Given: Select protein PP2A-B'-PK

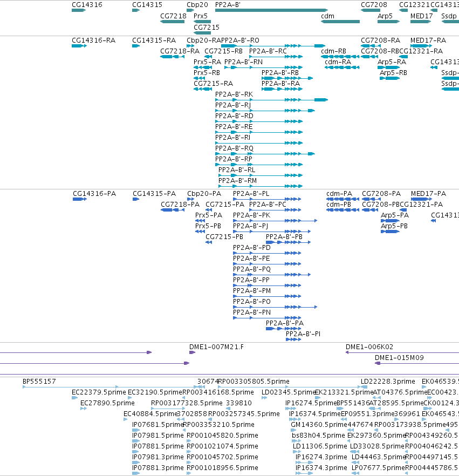Looking at the screenshot, I should point(251,215).
